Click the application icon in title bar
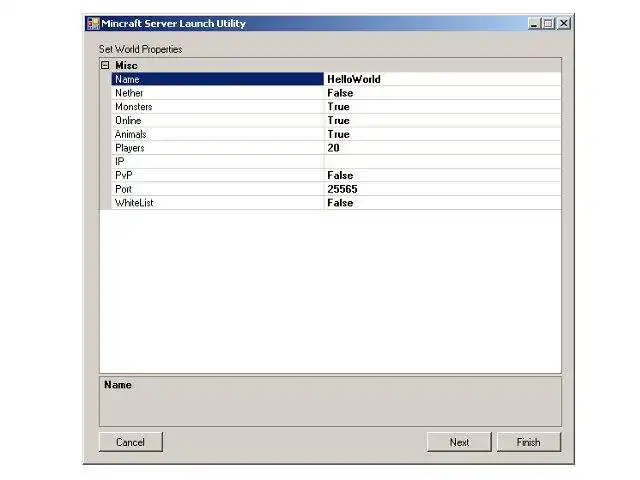 (93, 24)
